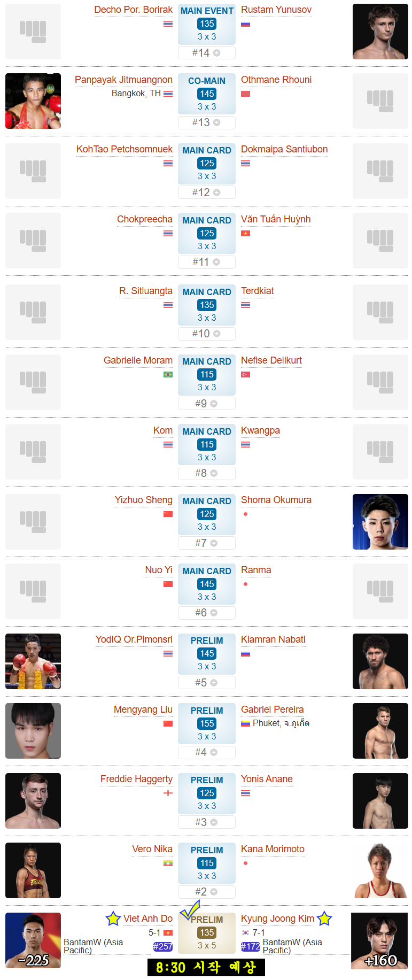The image size is (412, 980).
Task: Open the Freddie Haggerty fighter link
Action: (136, 779)
